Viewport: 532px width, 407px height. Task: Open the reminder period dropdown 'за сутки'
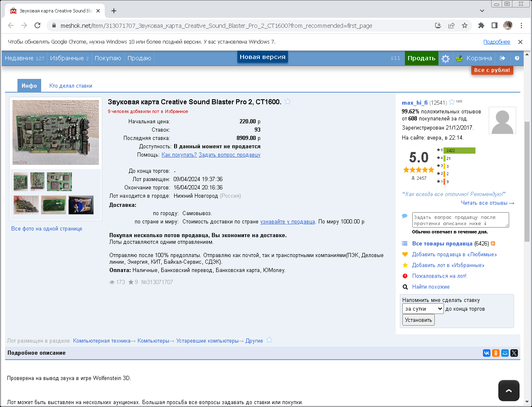[423, 309]
